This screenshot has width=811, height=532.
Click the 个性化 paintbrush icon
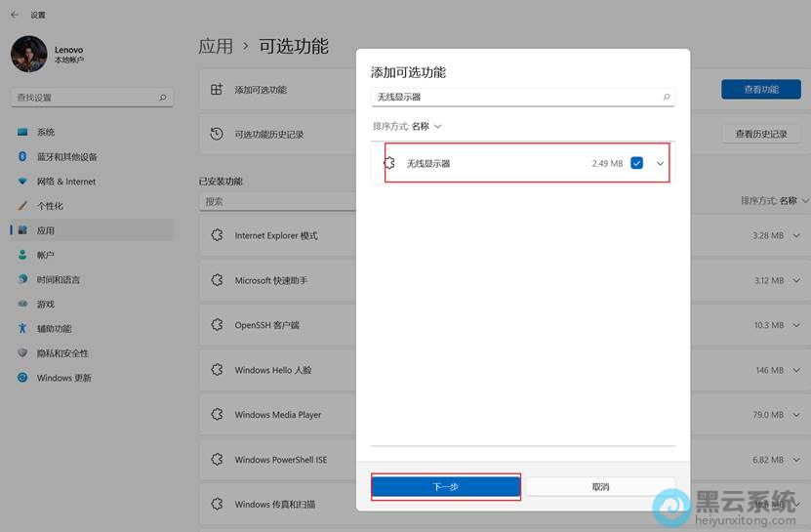click(x=22, y=205)
